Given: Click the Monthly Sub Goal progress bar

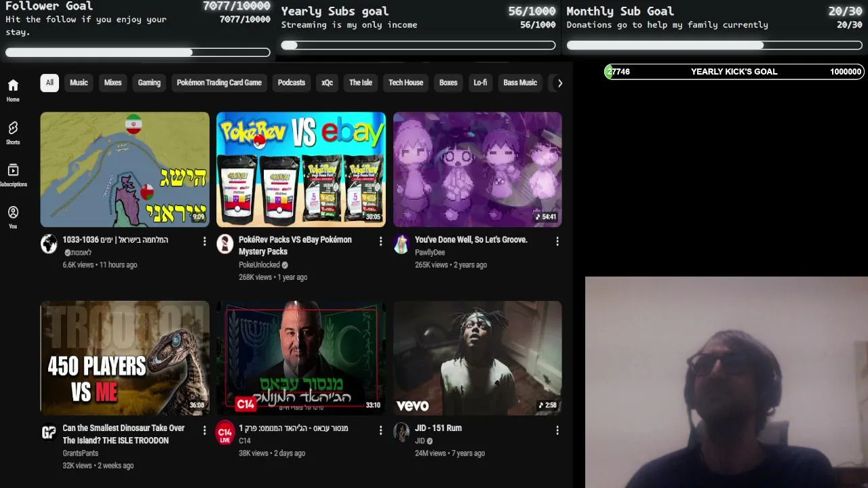Looking at the screenshot, I should tap(715, 45).
